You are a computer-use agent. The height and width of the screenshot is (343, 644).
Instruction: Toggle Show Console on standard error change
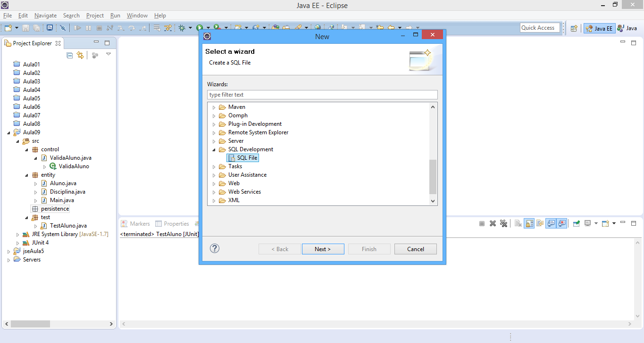[562, 223]
